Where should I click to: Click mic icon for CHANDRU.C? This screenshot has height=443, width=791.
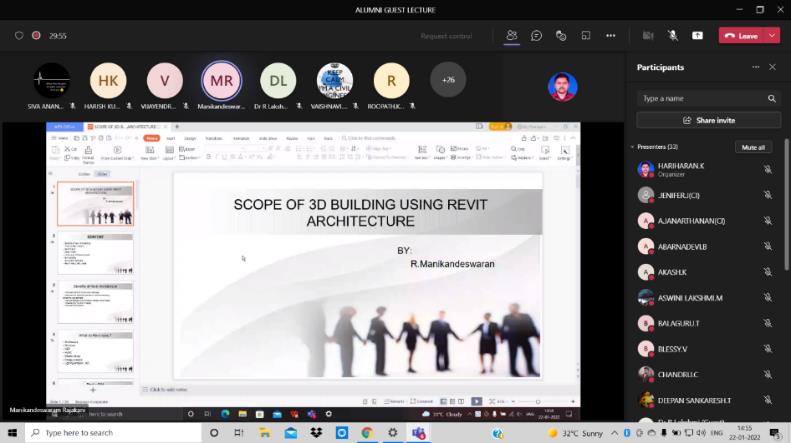pos(768,374)
